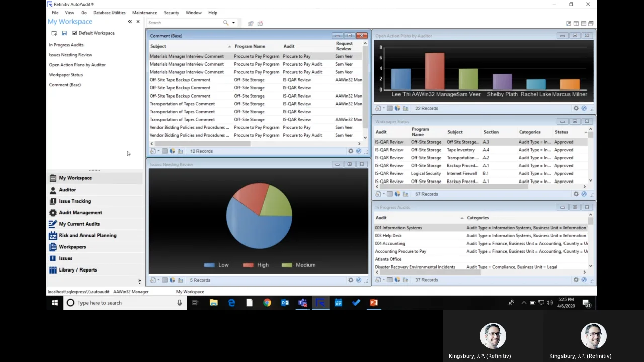Click the new workspace window icon
Screen dimensions: 644x362
54,33
